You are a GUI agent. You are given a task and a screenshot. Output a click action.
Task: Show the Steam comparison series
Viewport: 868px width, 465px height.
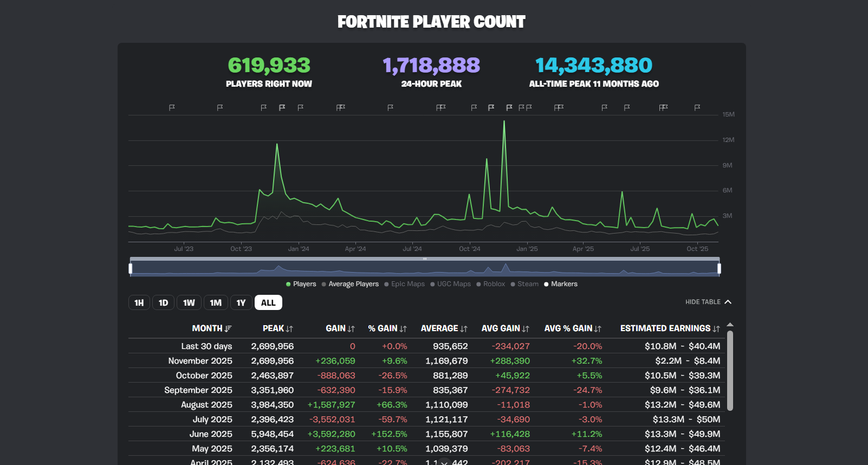[524, 284]
